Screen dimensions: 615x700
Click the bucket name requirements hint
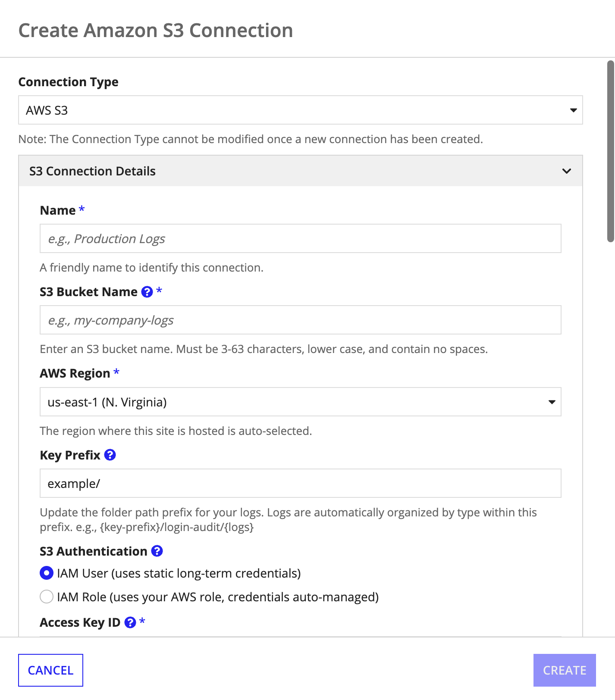click(264, 349)
